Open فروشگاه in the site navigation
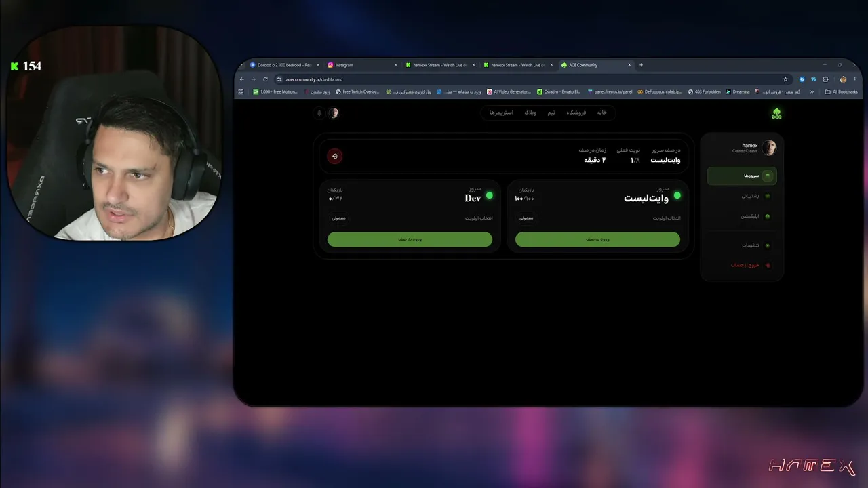This screenshot has width=868, height=488. [x=576, y=113]
